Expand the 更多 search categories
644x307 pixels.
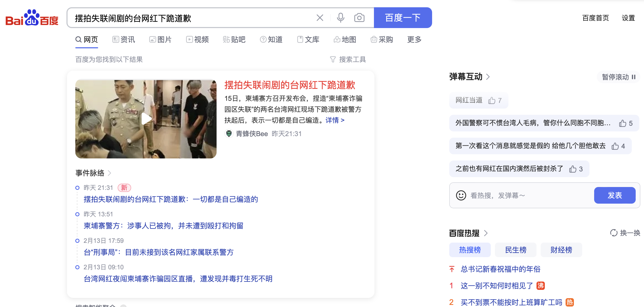click(x=414, y=39)
